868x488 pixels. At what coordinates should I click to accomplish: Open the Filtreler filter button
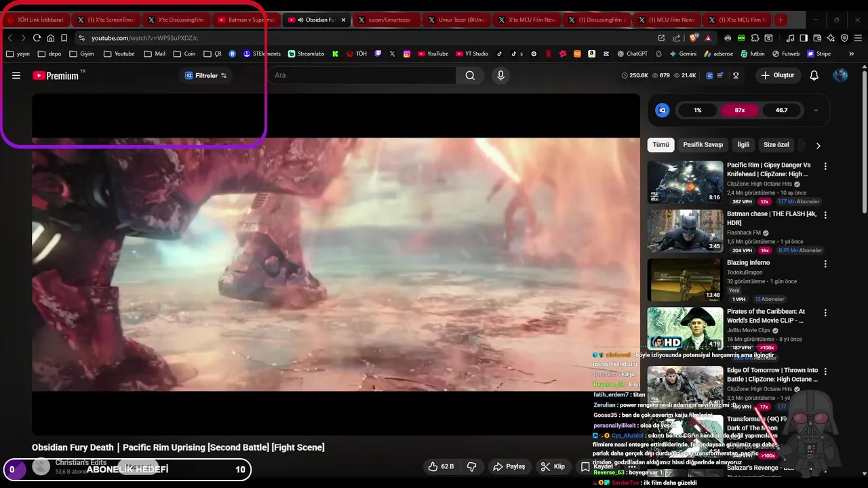point(206,75)
